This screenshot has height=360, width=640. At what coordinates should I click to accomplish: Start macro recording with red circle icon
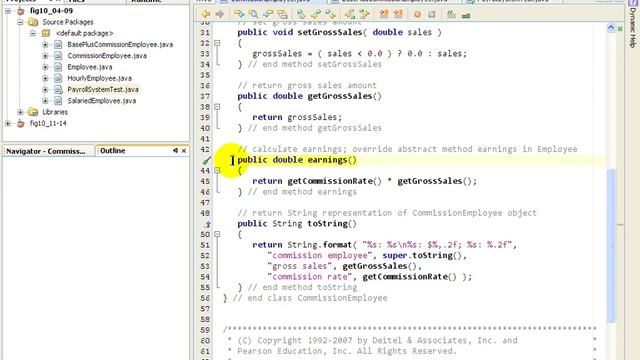[417, 15]
